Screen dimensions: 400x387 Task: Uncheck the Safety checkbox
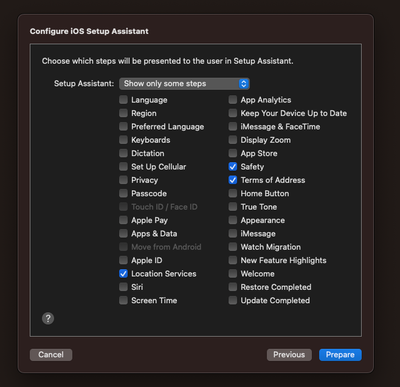tap(233, 167)
